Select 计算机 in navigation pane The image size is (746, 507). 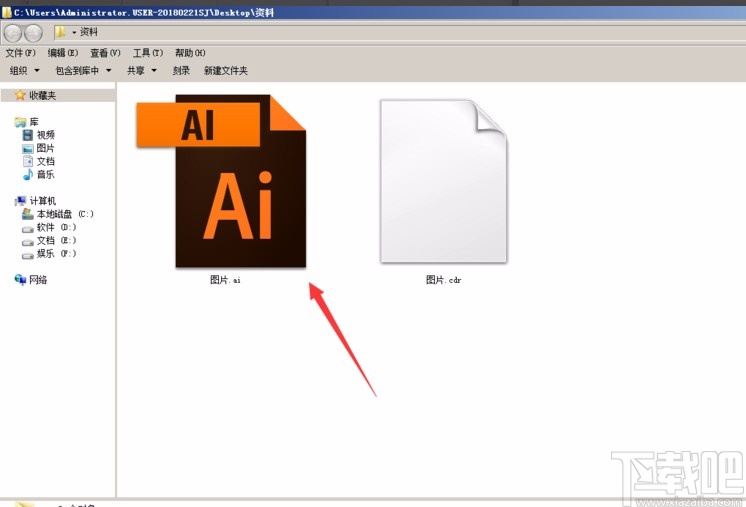42,201
